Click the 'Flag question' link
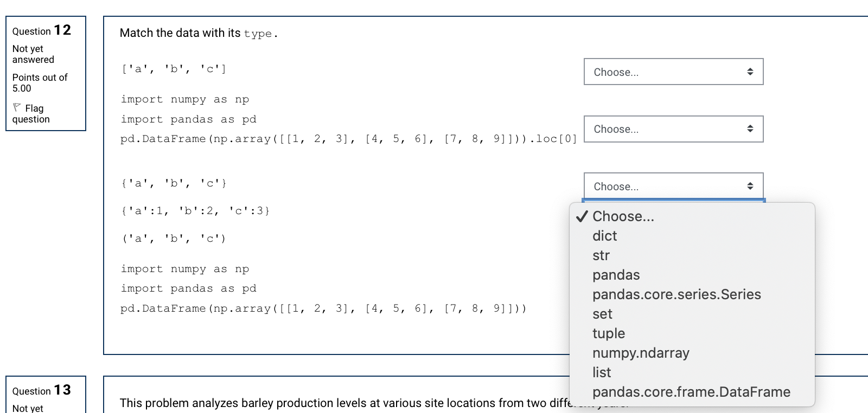Image resolution: width=868 pixels, height=413 pixels. coord(31,114)
